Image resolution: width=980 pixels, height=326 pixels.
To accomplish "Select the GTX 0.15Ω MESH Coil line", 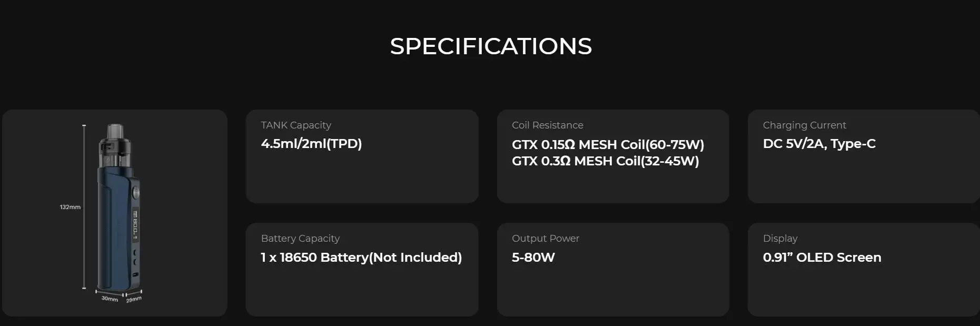I will [x=608, y=144].
